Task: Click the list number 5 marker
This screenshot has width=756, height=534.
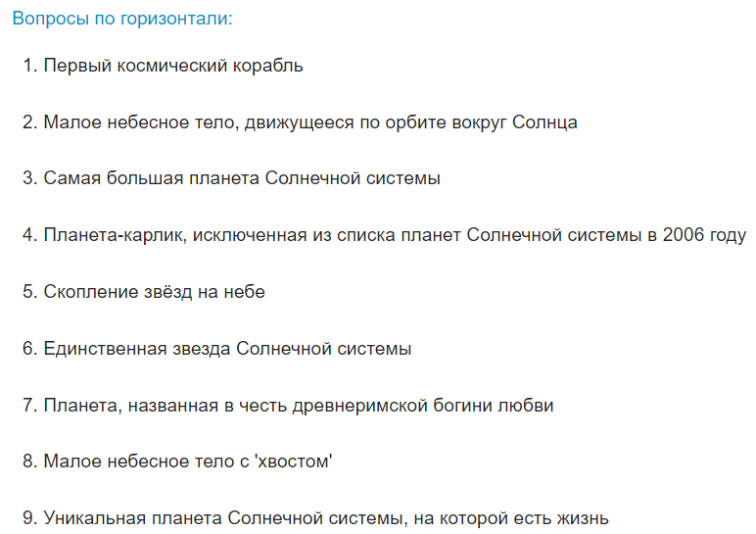Action: 29,292
